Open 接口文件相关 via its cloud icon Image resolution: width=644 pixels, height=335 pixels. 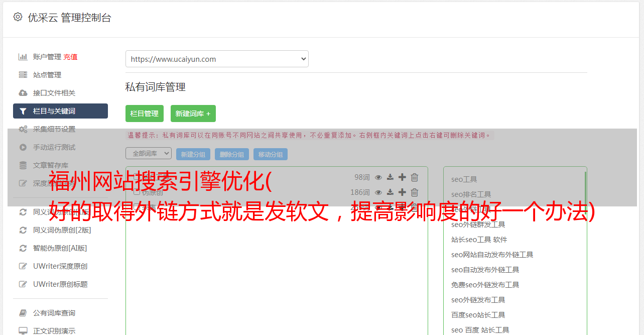coord(23,93)
